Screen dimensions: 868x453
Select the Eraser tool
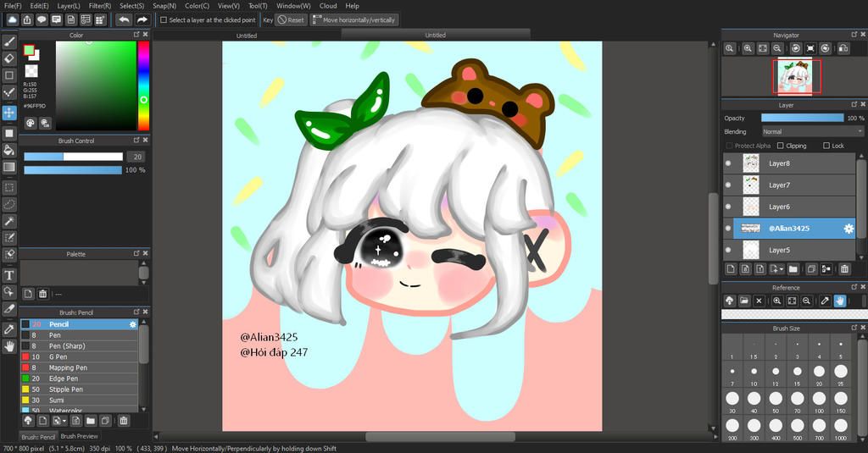9,58
